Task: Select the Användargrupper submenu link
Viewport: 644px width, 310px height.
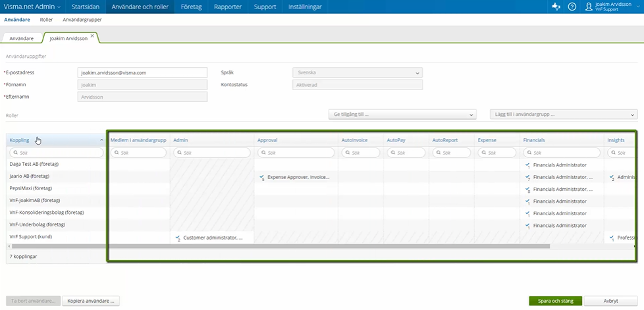Action: click(82, 20)
